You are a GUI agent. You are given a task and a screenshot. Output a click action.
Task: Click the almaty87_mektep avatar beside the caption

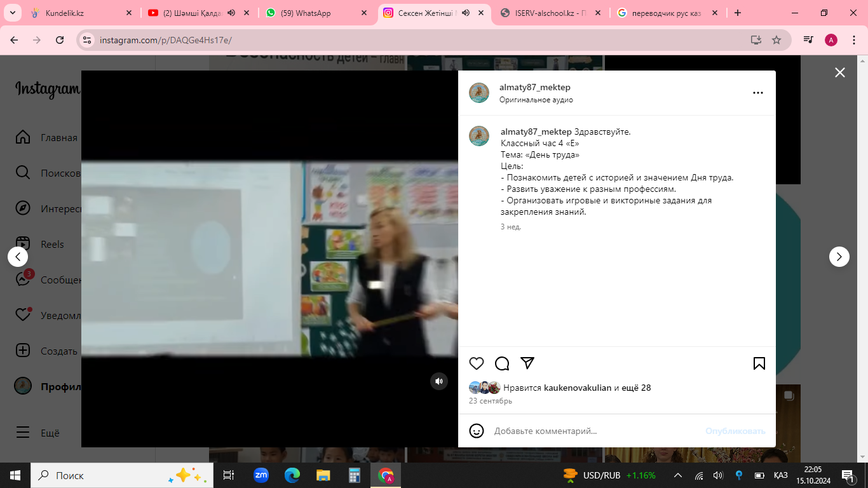point(479,136)
